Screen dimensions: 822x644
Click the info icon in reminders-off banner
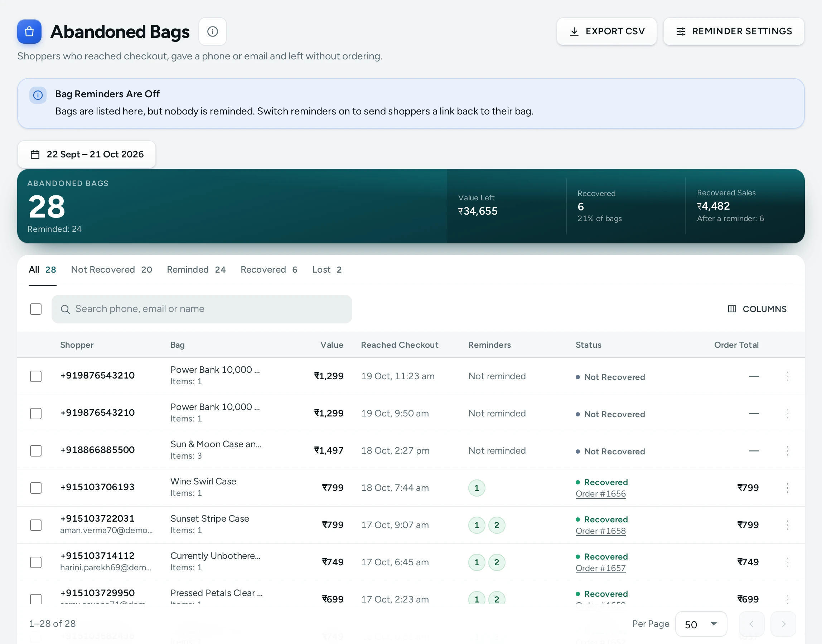[x=38, y=95]
